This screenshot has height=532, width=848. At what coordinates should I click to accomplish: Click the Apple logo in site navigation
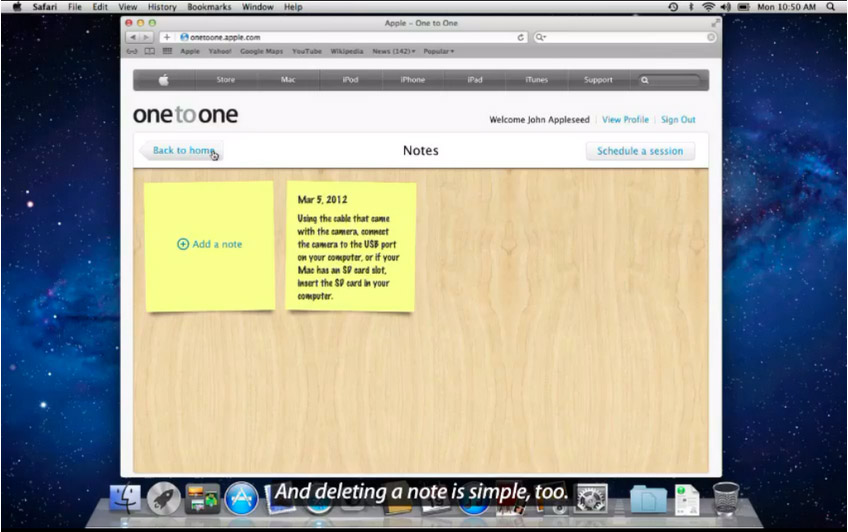coord(163,80)
